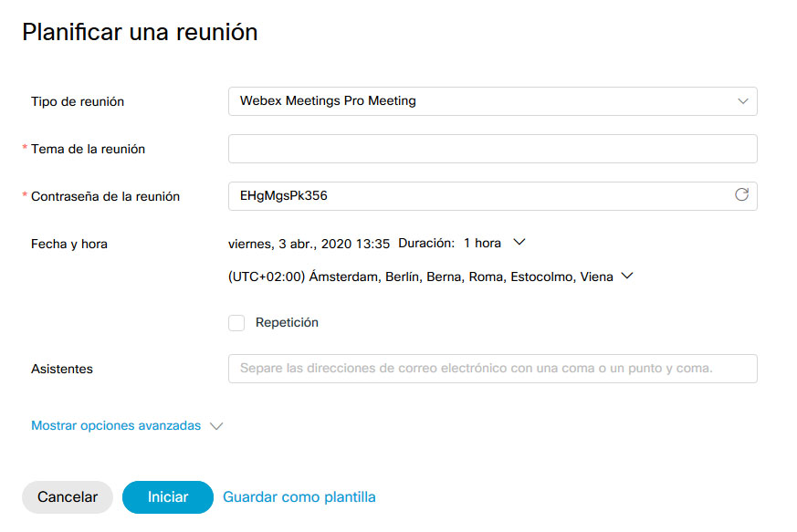Click the chevron in the meeting type box
The height and width of the screenshot is (532, 797).
click(742, 101)
